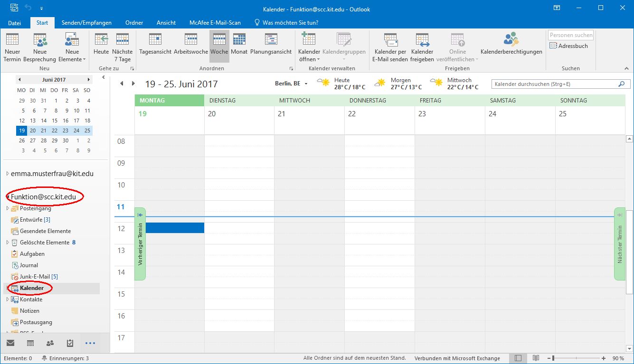
Task: Go to the previous week with the back arrow
Action: [x=122, y=84]
